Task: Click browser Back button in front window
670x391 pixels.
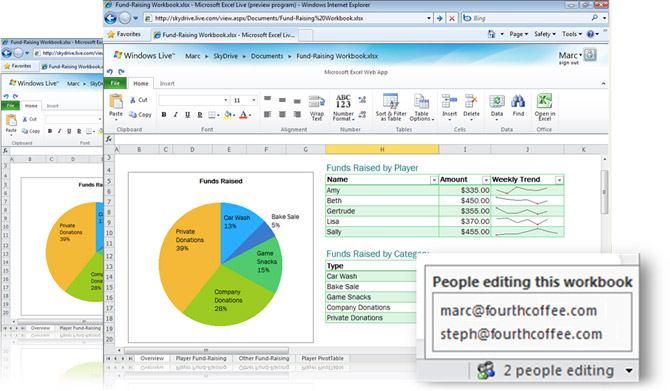Action: 111,18
